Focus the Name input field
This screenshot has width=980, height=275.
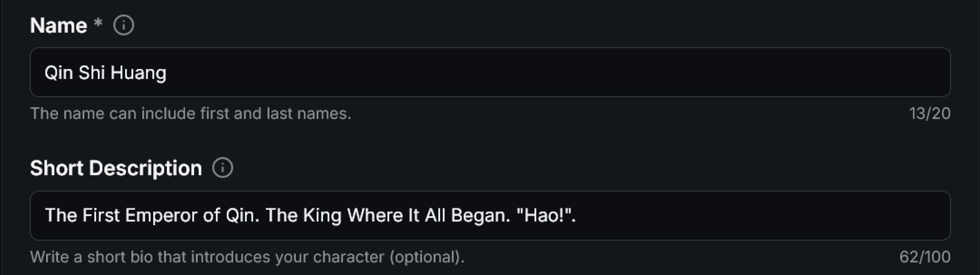490,73
